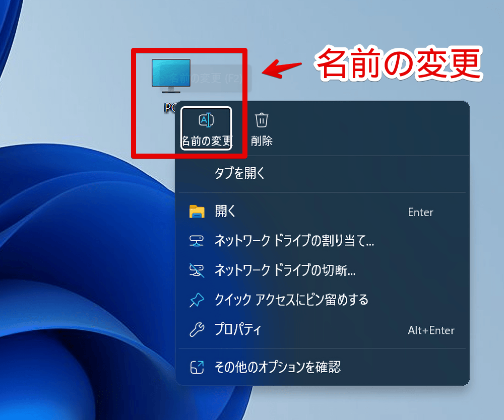Click the Enter shortcut hint beside 開く

pos(420,213)
